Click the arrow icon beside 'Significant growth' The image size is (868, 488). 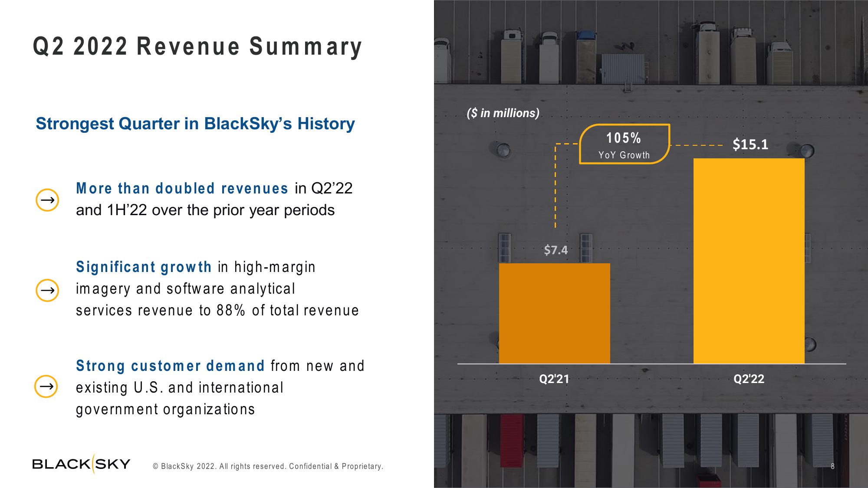click(47, 290)
